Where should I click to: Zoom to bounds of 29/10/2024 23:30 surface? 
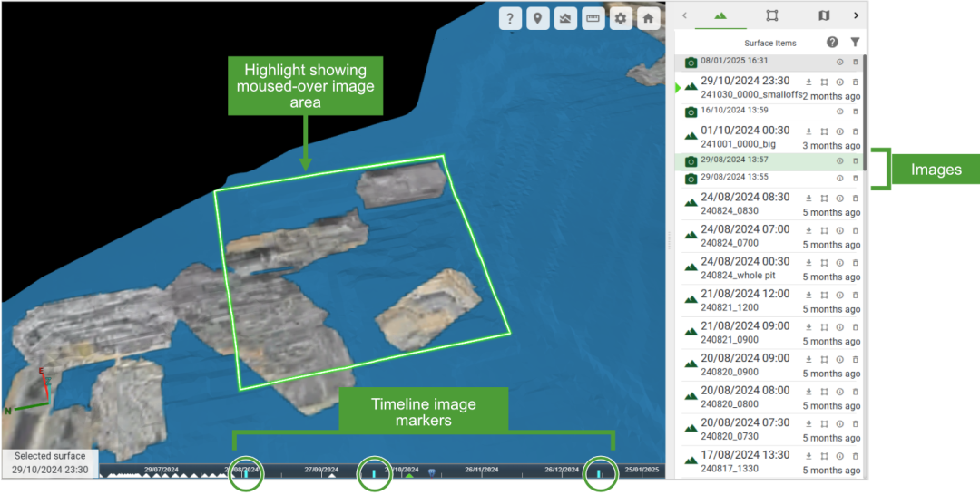(x=824, y=82)
